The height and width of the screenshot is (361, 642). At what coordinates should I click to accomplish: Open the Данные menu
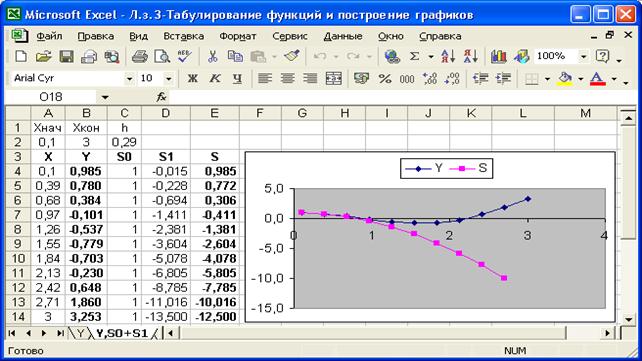[343, 36]
